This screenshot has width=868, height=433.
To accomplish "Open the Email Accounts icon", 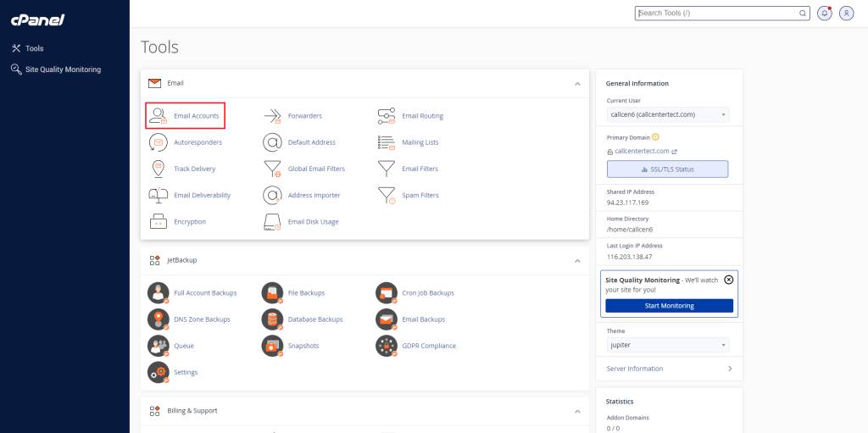I will coord(159,116).
